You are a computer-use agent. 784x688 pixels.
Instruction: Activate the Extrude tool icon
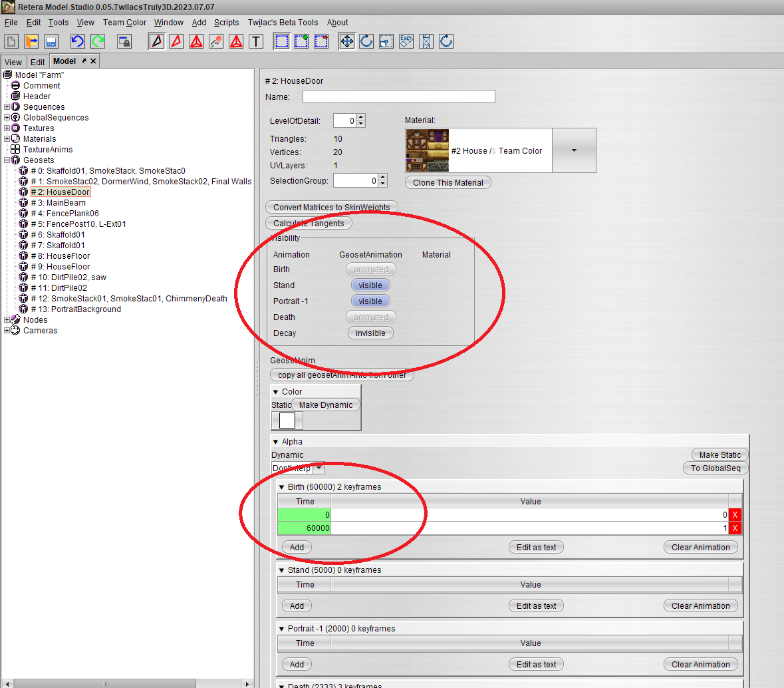tap(406, 41)
